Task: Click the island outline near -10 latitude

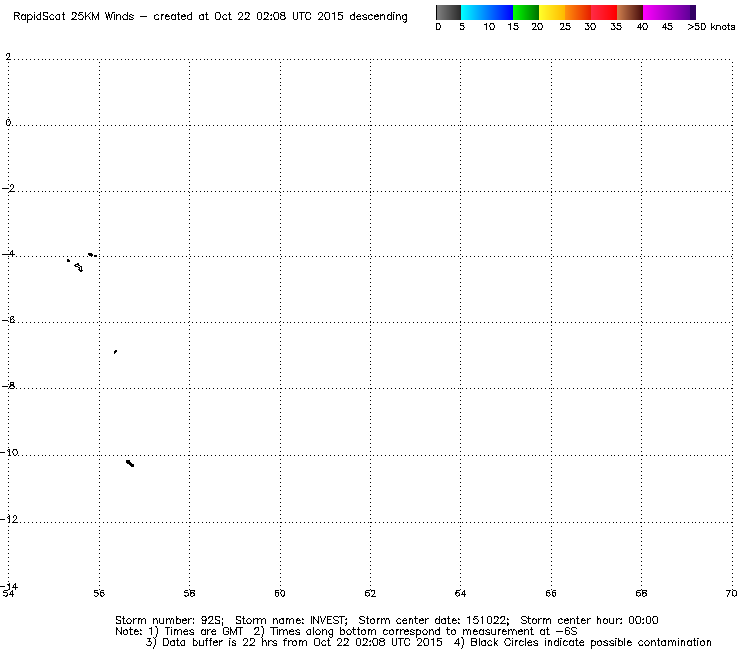Action: (130, 463)
